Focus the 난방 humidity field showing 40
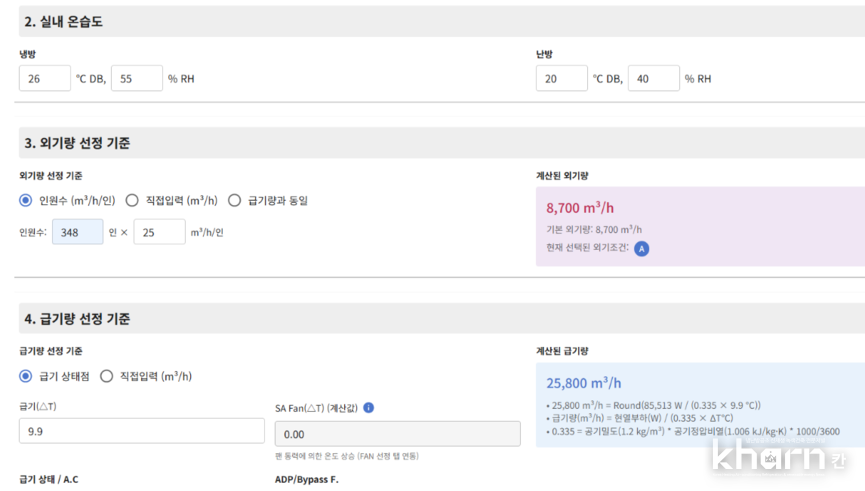 click(x=653, y=78)
